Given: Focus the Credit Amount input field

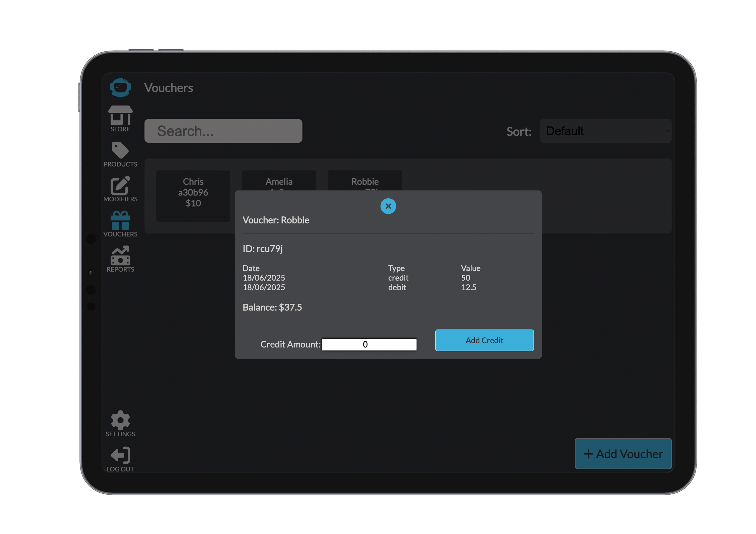Looking at the screenshot, I should point(369,345).
